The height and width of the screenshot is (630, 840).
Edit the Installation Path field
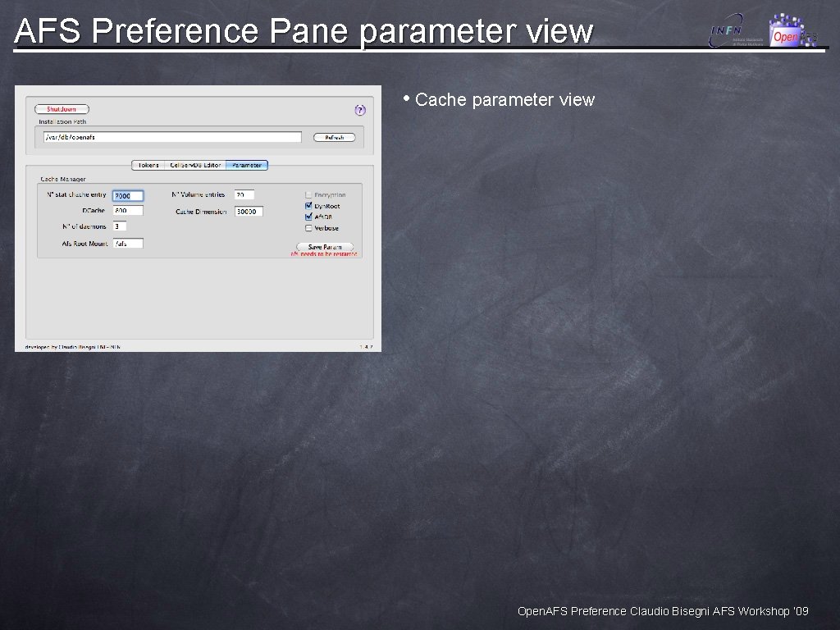pyautogui.click(x=171, y=137)
